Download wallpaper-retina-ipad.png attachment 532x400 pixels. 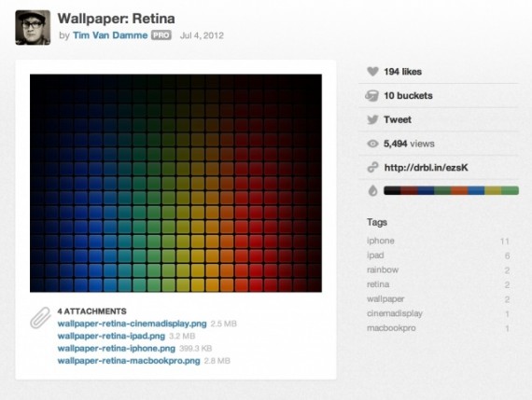111,336
